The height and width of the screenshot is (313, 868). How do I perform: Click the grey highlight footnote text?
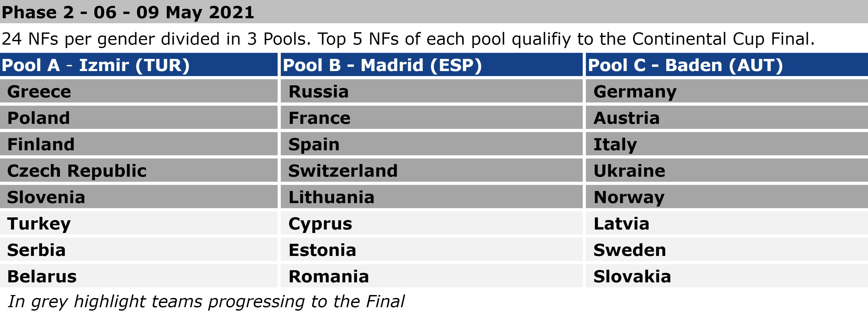pos(206,301)
